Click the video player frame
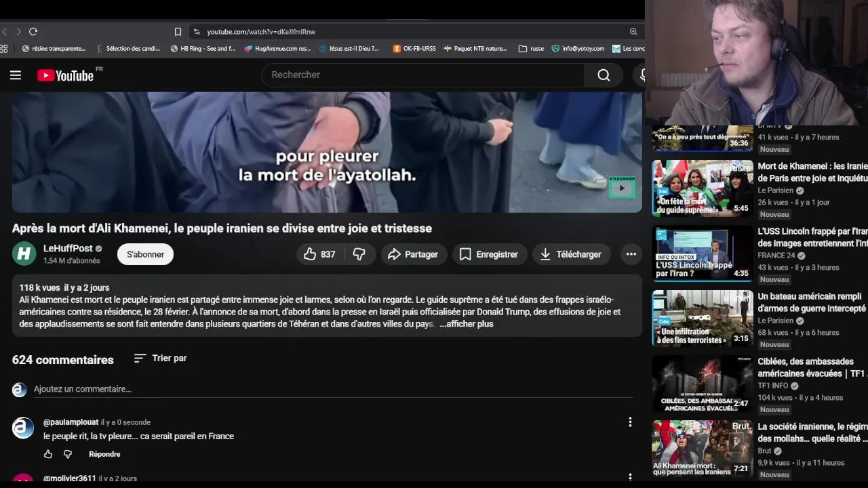Viewport: 868px width, 488px height. click(327, 152)
